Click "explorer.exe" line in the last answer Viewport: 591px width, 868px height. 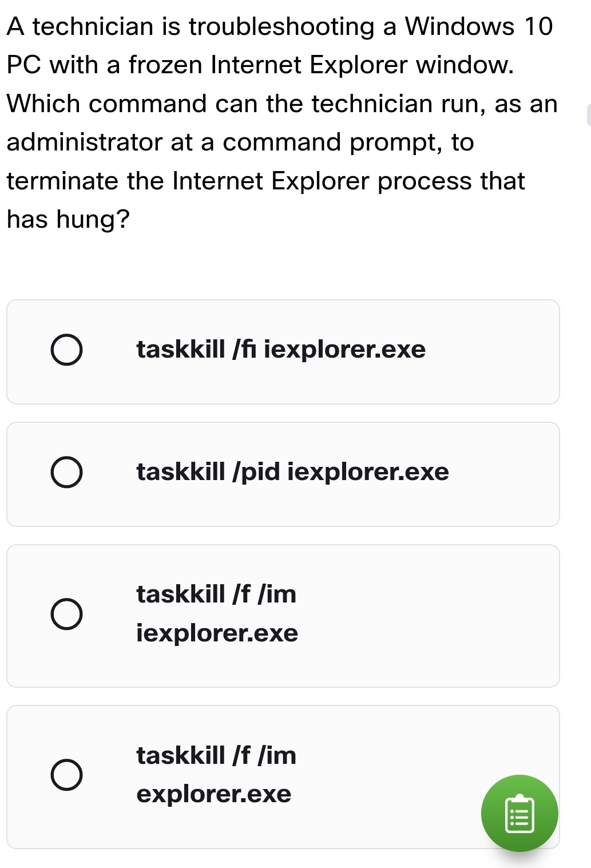point(214,794)
